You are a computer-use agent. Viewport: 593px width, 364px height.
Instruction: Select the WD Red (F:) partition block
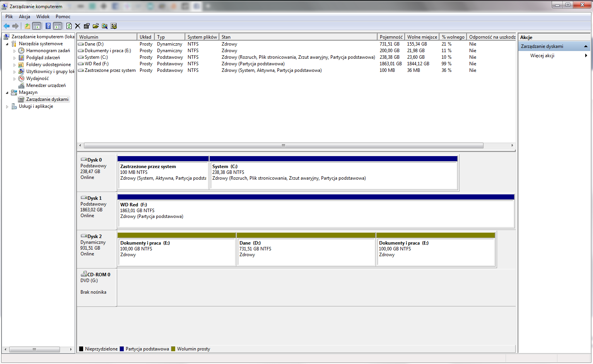tap(316, 211)
